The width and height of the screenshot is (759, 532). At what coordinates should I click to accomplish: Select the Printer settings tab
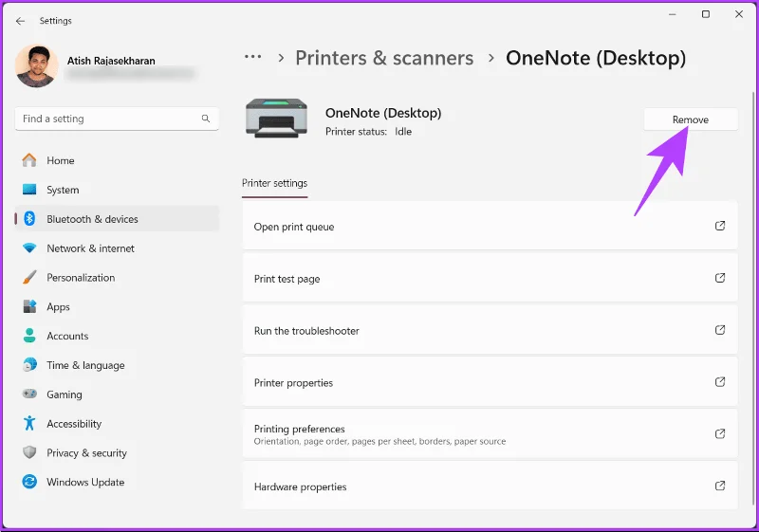tap(274, 183)
